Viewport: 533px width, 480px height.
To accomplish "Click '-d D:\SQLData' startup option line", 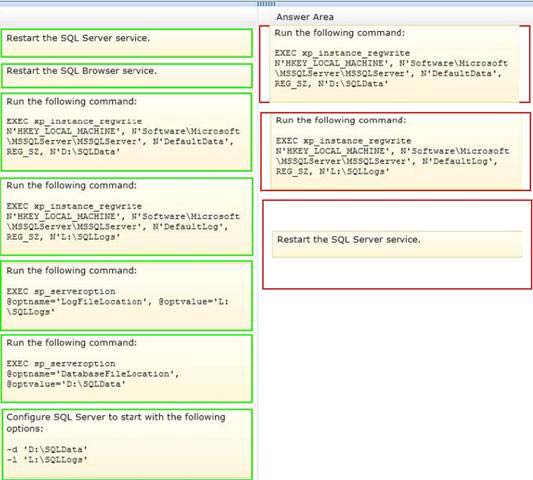I will [x=47, y=449].
